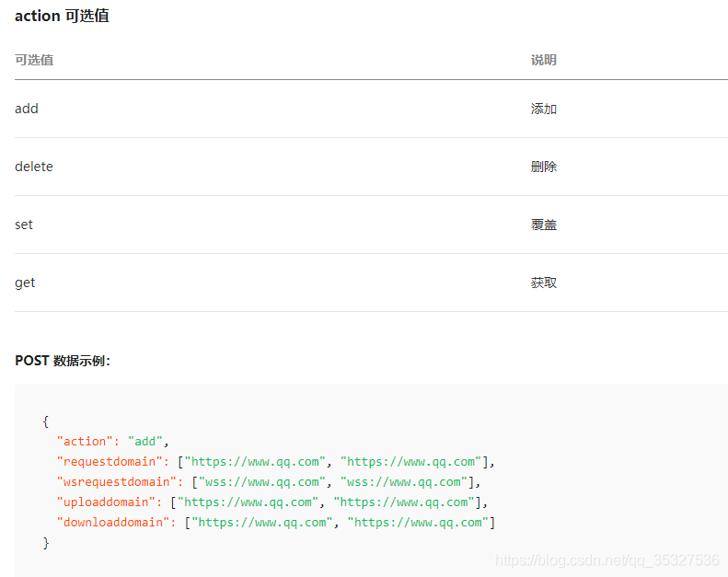Click first wss://www.qq.com string
The height and width of the screenshot is (577, 728).
261,482
